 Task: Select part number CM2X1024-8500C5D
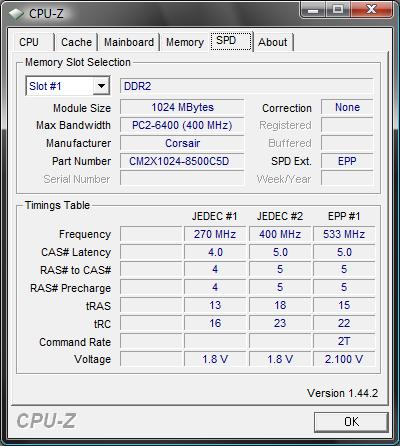click(182, 161)
